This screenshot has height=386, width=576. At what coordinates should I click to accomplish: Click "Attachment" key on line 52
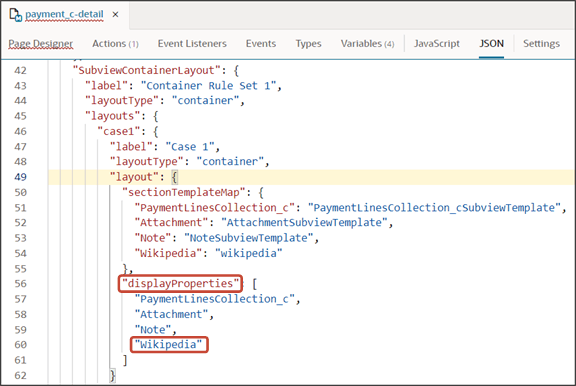(171, 223)
